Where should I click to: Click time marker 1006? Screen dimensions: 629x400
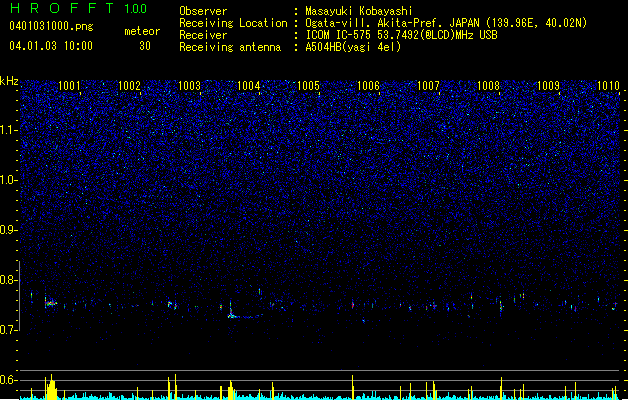pos(368,86)
